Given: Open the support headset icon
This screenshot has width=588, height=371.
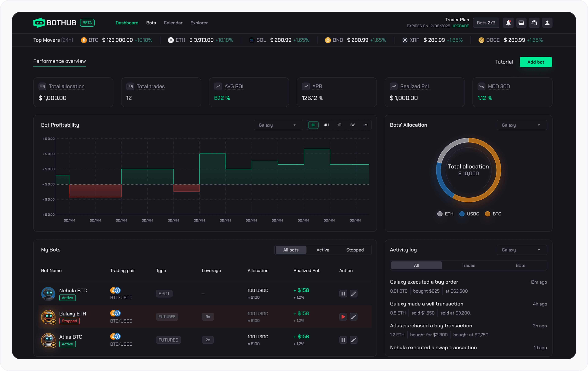Looking at the screenshot, I should pos(534,23).
